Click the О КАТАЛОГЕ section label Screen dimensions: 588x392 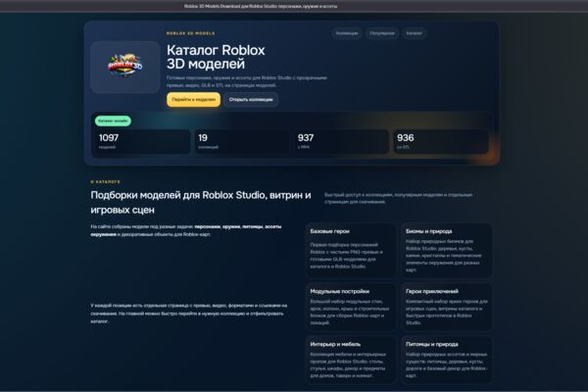tap(106, 181)
